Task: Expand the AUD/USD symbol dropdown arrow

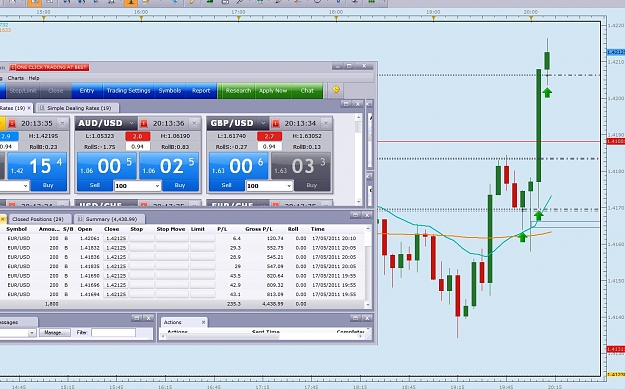Action: (x=132, y=124)
